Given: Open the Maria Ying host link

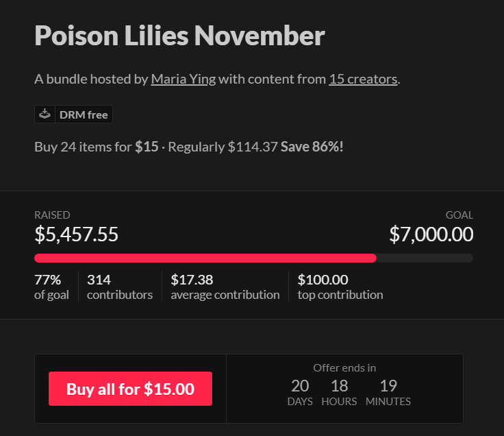Looking at the screenshot, I should pyautogui.click(x=183, y=79).
